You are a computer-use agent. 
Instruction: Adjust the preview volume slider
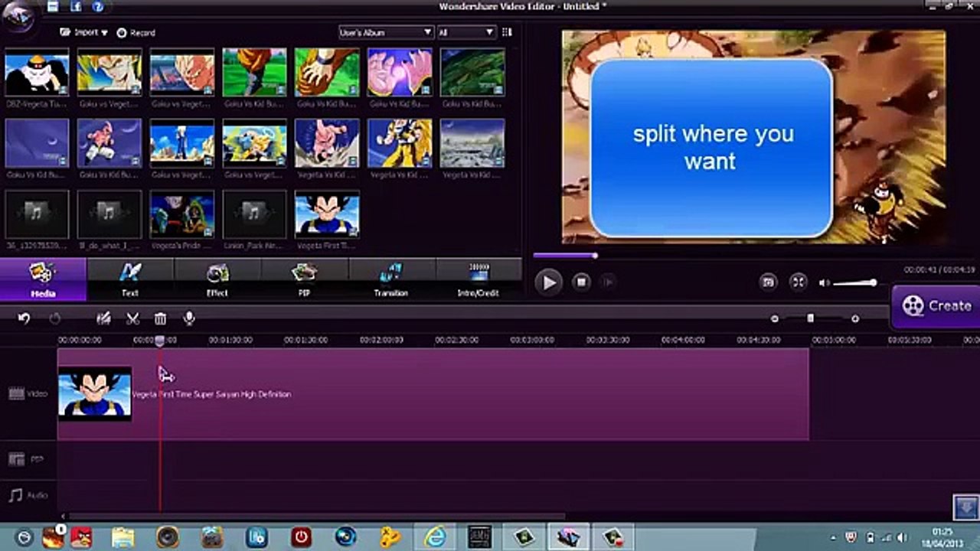pyautogui.click(x=854, y=283)
